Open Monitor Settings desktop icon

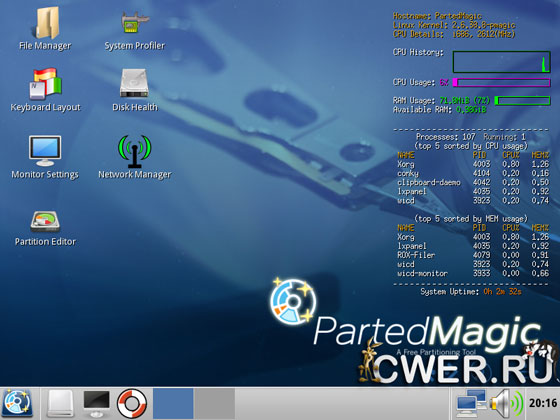(45, 150)
